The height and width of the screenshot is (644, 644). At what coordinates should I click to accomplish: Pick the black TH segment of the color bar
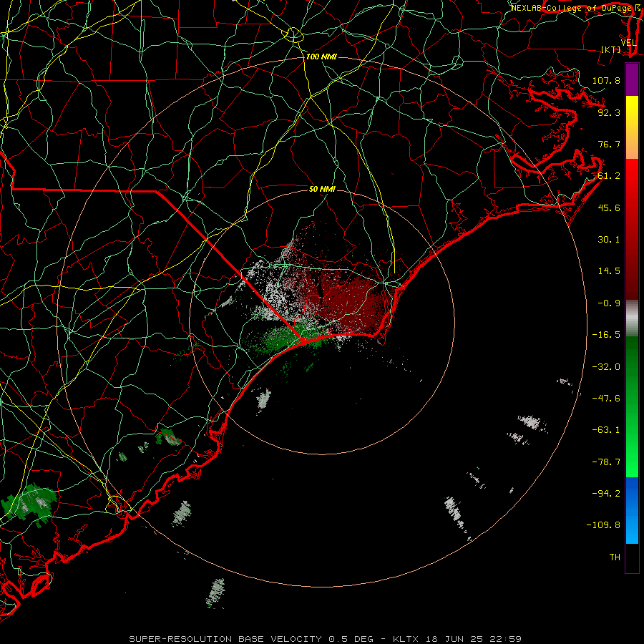pyautogui.click(x=632, y=557)
